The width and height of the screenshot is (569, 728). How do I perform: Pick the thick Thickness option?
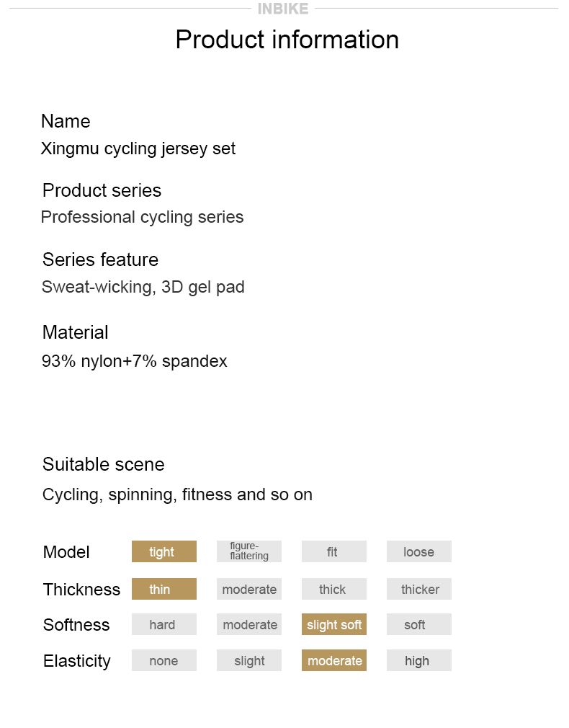point(333,589)
